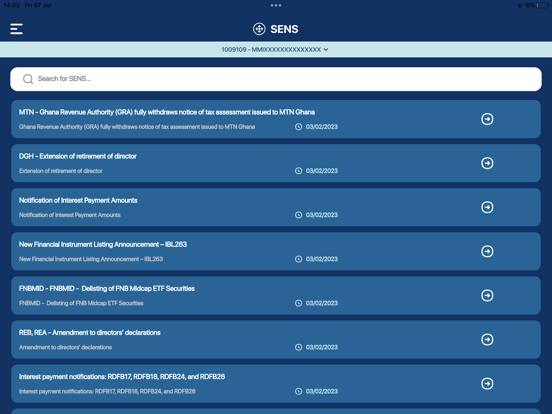Tap the three-dot multitasking indicator at top
Viewport: 552px width, 414px height.
(x=276, y=5)
